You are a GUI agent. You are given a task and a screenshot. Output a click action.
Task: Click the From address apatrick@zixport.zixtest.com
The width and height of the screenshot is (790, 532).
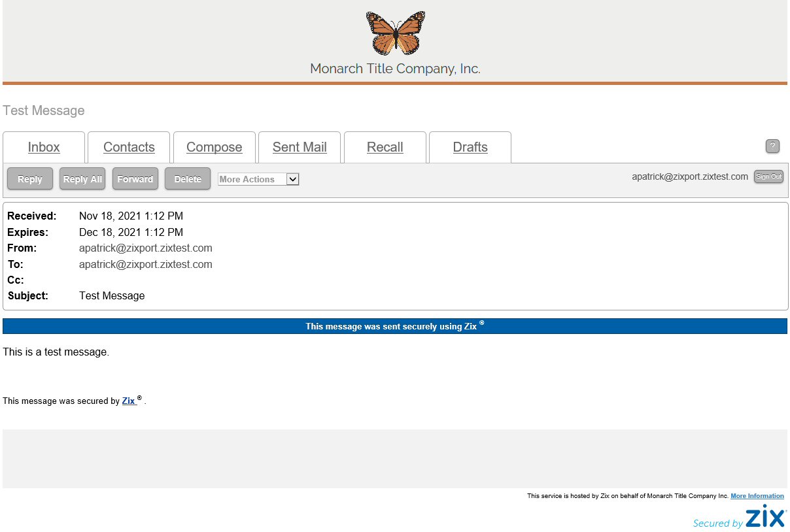coord(146,248)
